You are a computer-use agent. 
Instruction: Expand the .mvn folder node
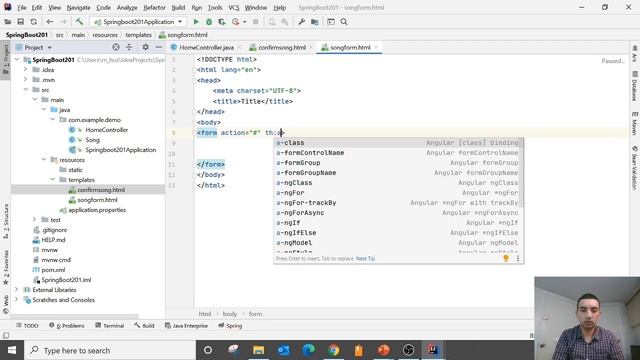pyautogui.click(x=26, y=80)
